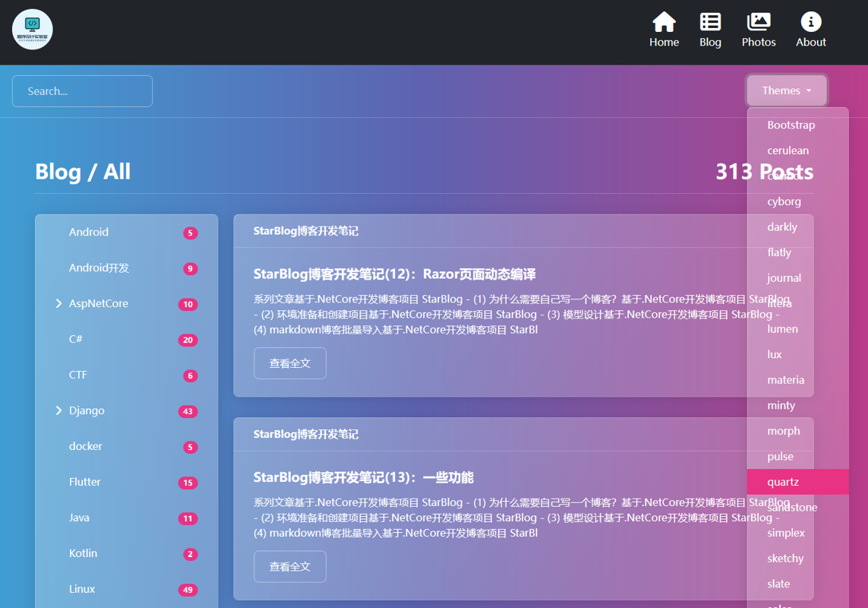The image size is (868, 608).
Task: Select the morph theme
Action: pyautogui.click(x=797, y=431)
